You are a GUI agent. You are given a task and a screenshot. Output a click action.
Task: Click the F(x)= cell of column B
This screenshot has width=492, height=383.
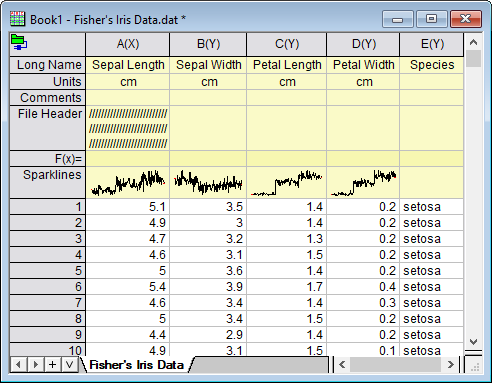point(208,159)
